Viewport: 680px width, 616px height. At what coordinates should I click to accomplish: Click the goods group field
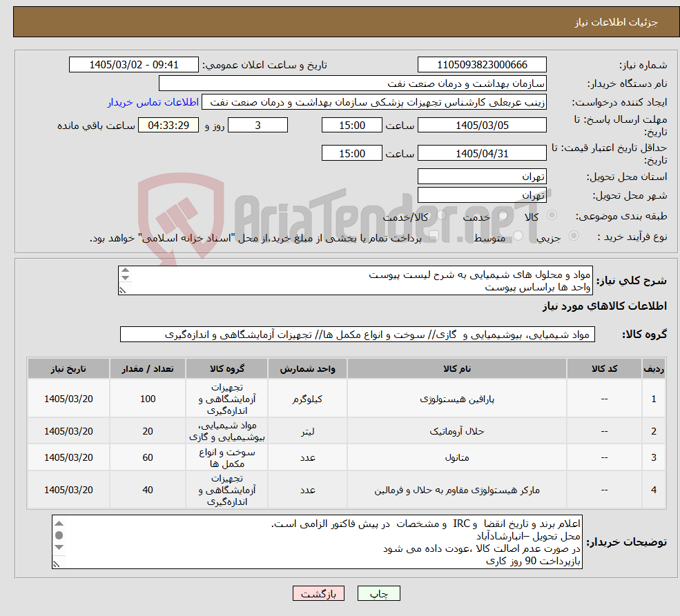coord(358,335)
